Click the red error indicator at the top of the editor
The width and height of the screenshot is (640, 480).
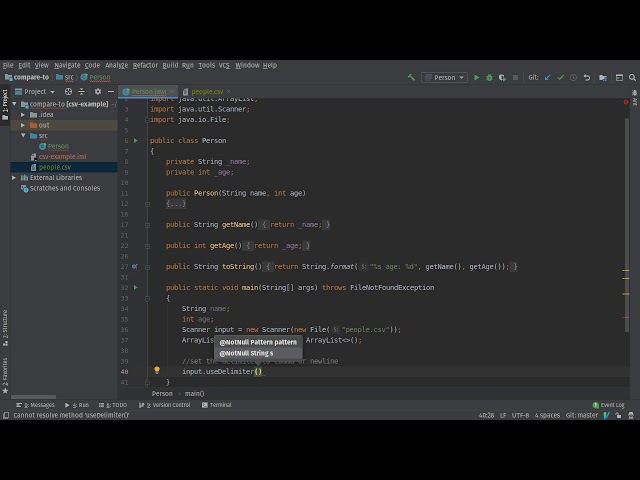[x=626, y=102]
